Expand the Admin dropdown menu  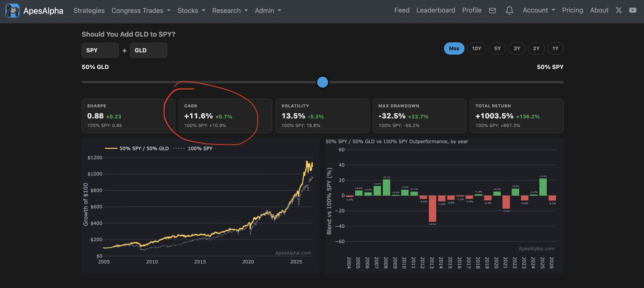pos(267,10)
